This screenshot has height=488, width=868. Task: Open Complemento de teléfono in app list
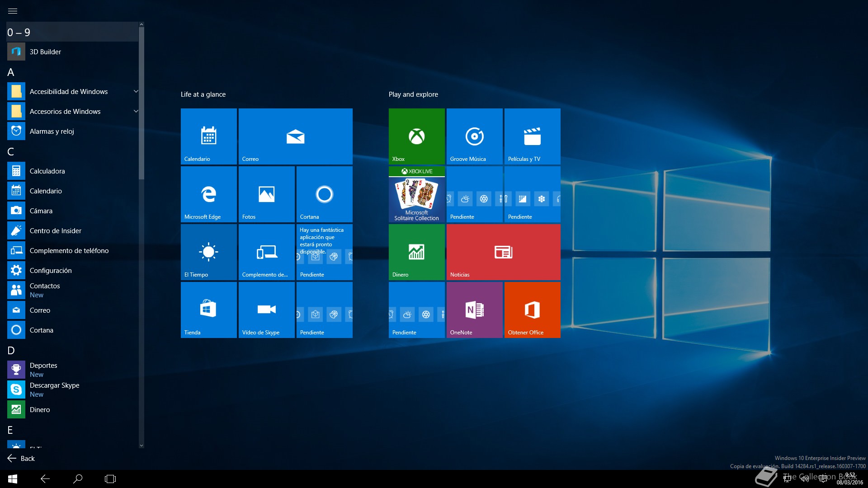(x=72, y=251)
